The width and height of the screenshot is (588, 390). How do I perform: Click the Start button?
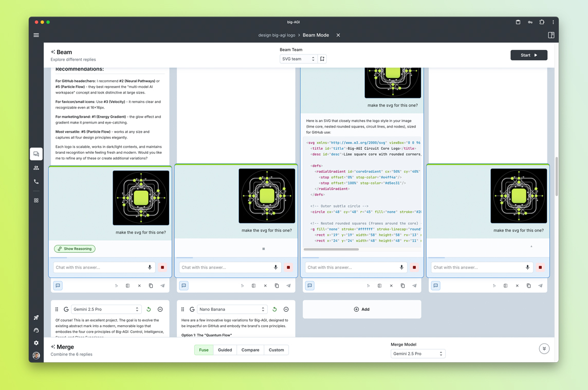click(529, 55)
